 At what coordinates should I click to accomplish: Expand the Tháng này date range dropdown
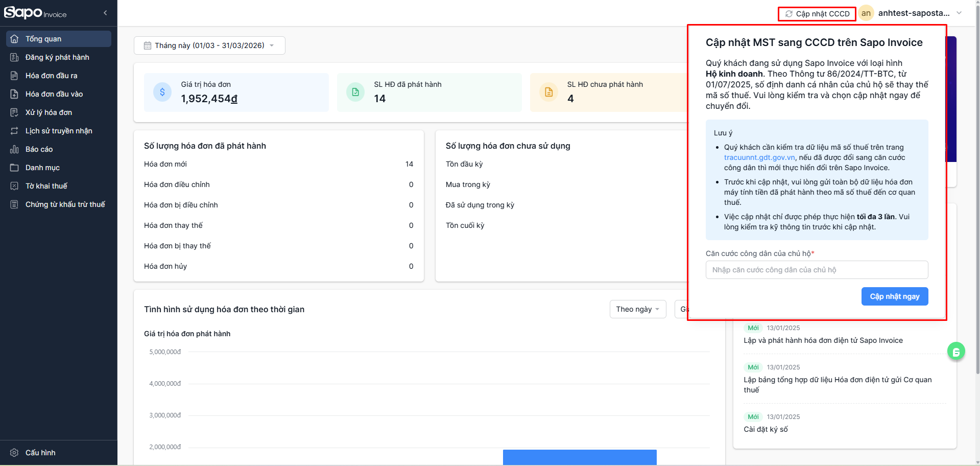(209, 45)
